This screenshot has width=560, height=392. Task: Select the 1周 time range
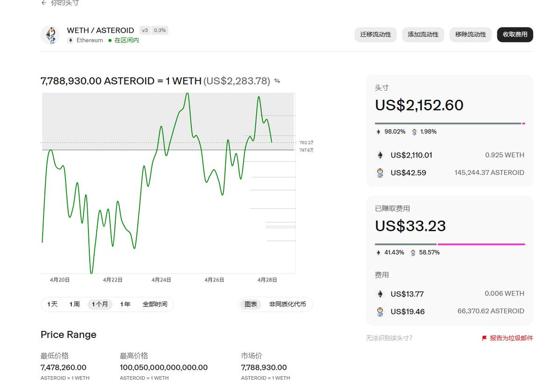click(x=75, y=304)
